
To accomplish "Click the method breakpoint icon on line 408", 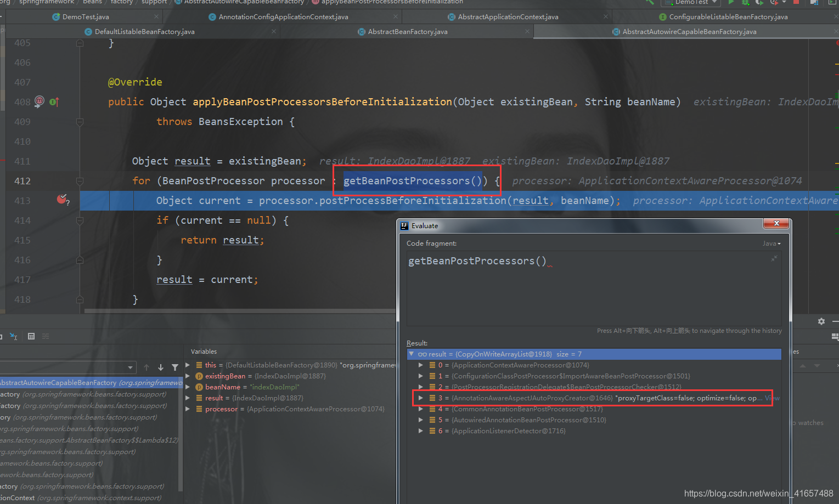I will tap(40, 101).
